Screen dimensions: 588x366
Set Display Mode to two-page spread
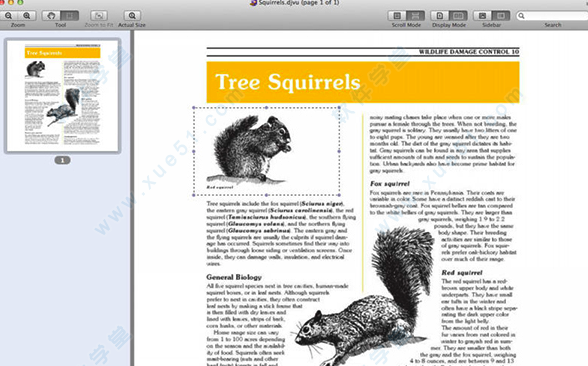(458, 15)
